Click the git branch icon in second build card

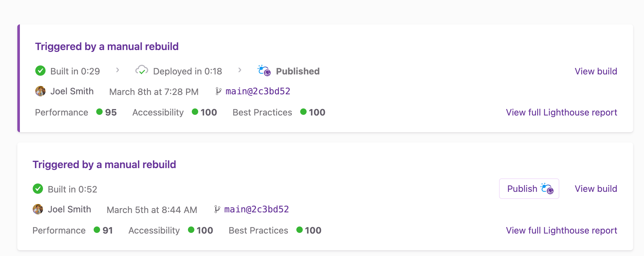click(217, 209)
